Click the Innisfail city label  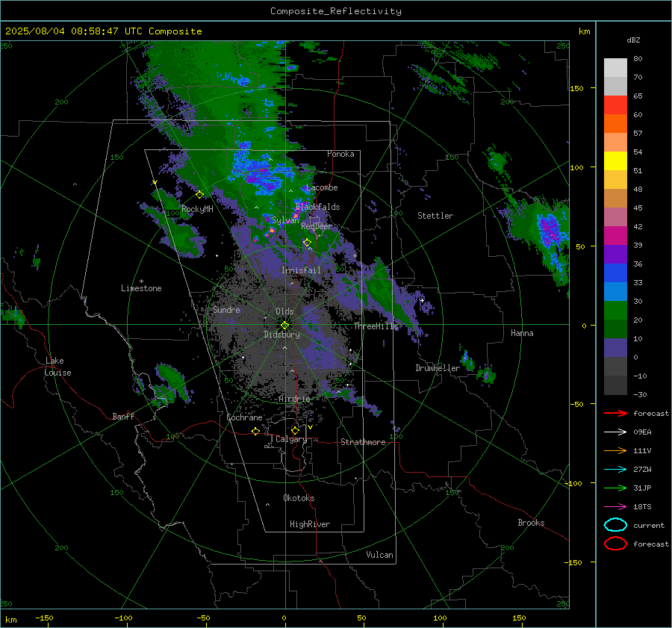point(301,270)
